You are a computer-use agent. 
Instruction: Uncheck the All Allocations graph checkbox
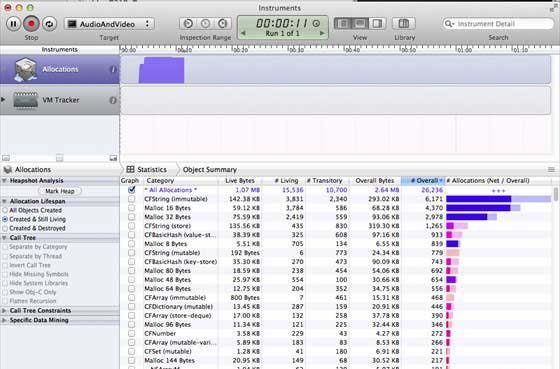131,190
